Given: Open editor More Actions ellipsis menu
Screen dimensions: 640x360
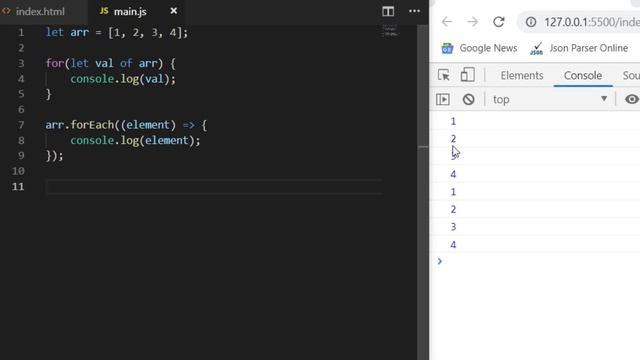Looking at the screenshot, I should click(x=414, y=11).
